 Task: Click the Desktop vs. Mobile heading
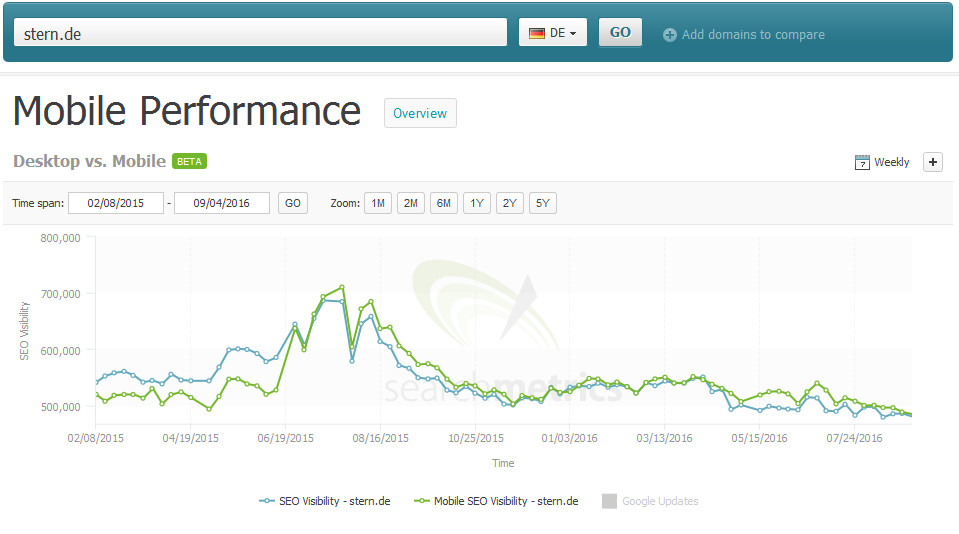tap(89, 161)
